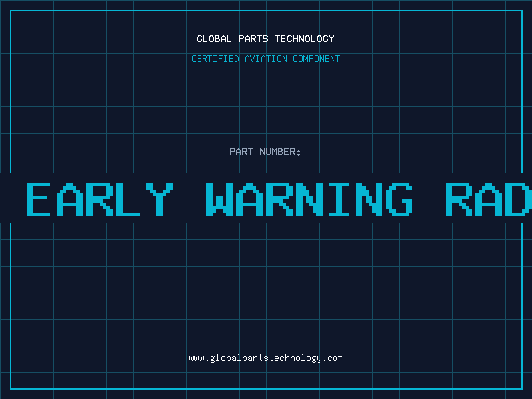This screenshot has width=532, height=399.
Task: Click the GLOBAL PARTS-TECHNOLOGY company title
Action: (x=265, y=39)
